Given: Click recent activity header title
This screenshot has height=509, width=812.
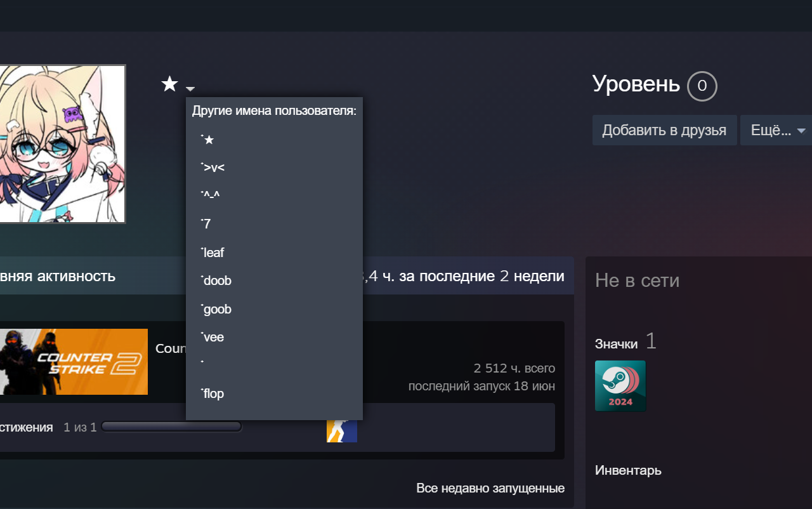Looking at the screenshot, I should [x=58, y=276].
